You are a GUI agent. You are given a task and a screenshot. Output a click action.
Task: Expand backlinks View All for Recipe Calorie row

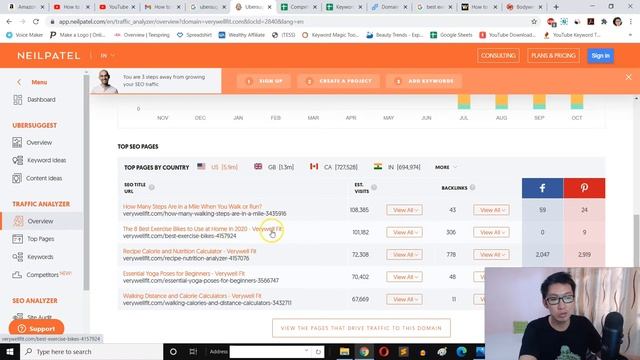pyautogui.click(x=491, y=255)
